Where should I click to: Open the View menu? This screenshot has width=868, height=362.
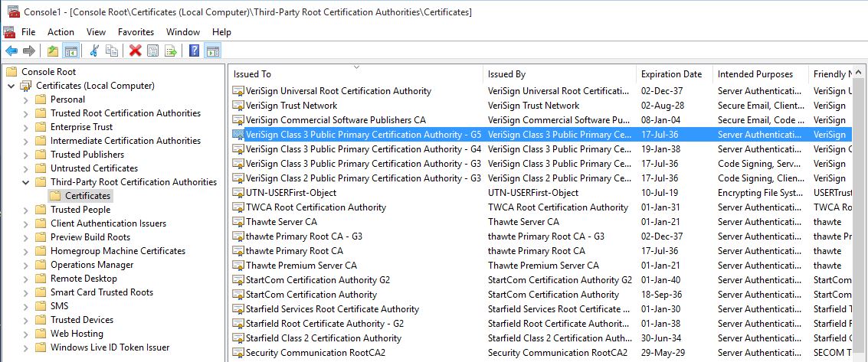pyautogui.click(x=96, y=32)
